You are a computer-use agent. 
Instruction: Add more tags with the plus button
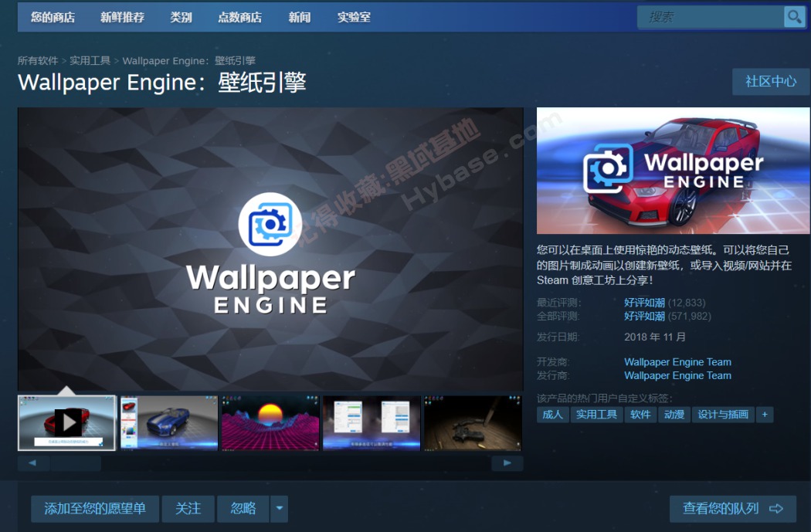point(765,414)
